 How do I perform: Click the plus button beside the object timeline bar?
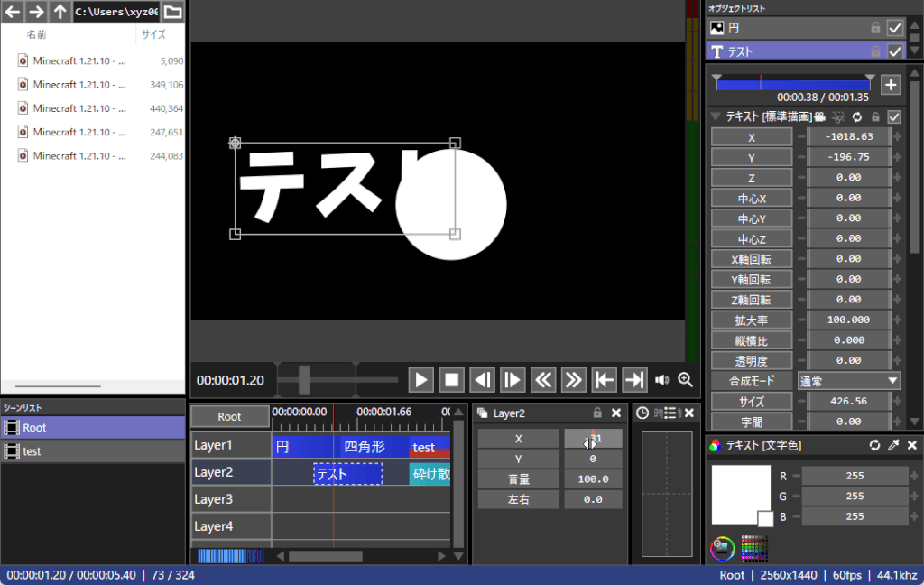[x=891, y=85]
